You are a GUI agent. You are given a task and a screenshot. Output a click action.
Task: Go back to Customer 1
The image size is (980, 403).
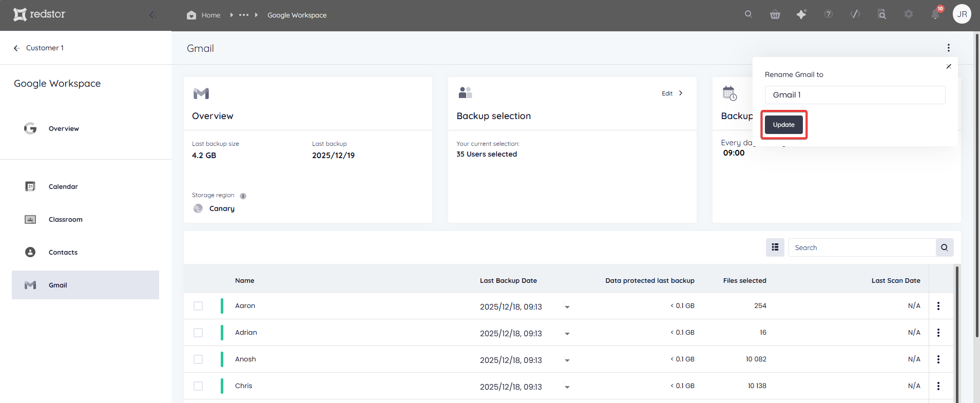tap(39, 48)
